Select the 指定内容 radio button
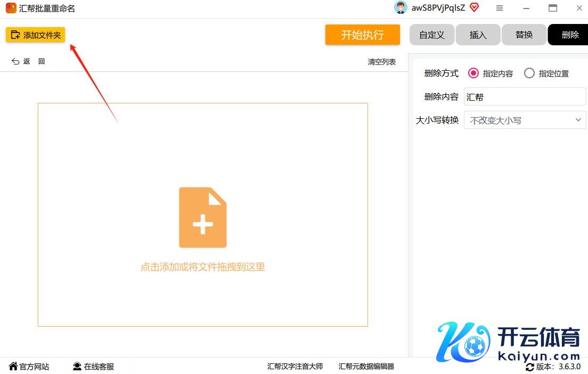The image size is (588, 374). 473,74
